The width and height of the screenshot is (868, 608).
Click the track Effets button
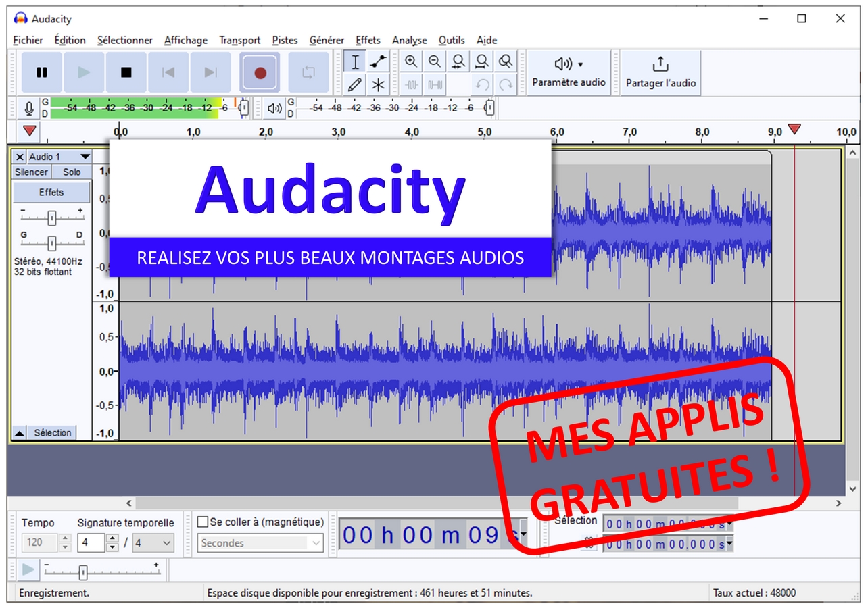click(51, 193)
